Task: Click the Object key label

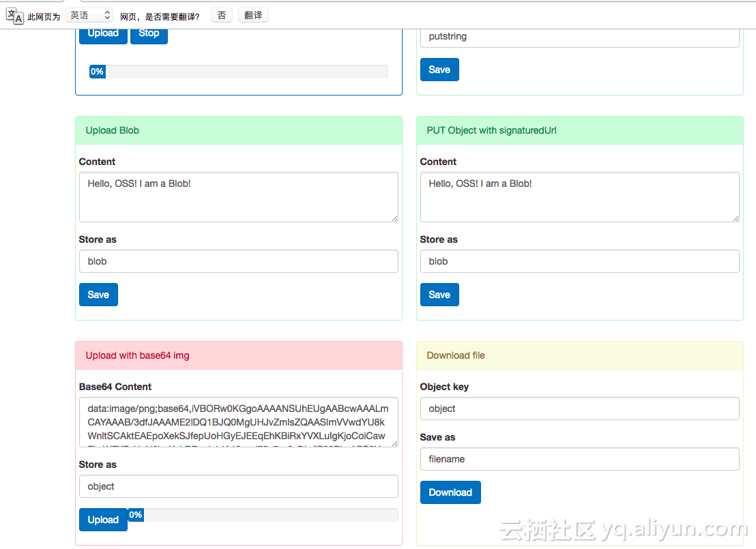Action: coord(444,387)
